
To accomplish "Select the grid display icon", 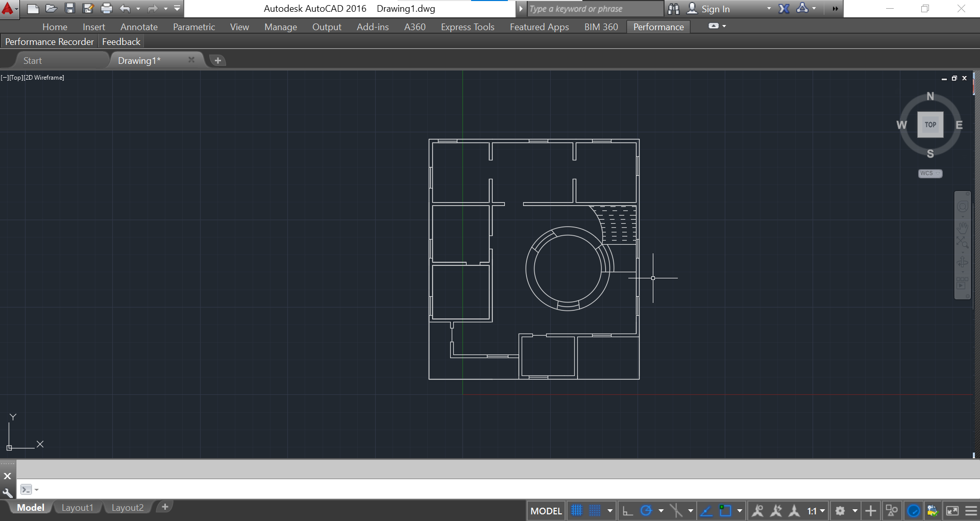I will (x=577, y=510).
